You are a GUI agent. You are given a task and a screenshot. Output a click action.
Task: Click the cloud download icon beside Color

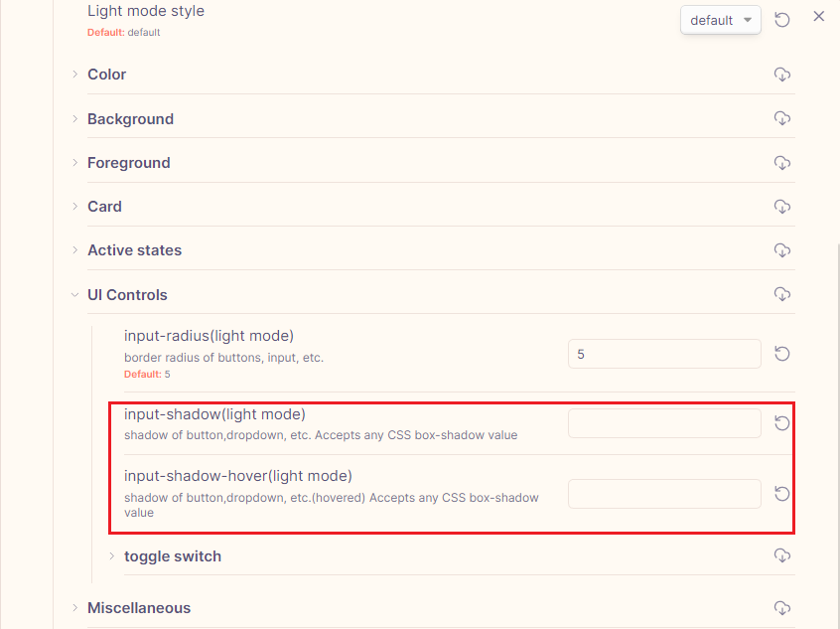[x=782, y=74]
